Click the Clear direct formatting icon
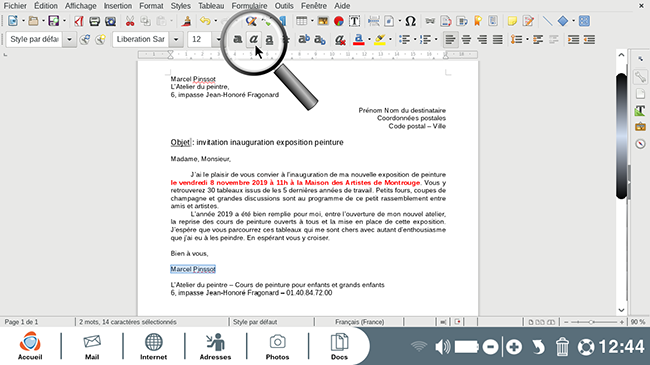Screen dimensions: 650x365 tap(340, 39)
